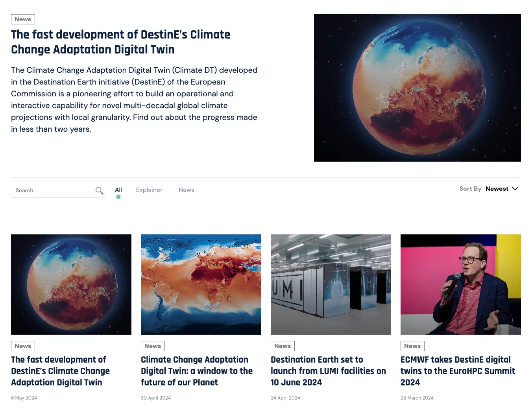532x409 pixels.
Task: Switch to the News filter tab
Action: click(187, 190)
